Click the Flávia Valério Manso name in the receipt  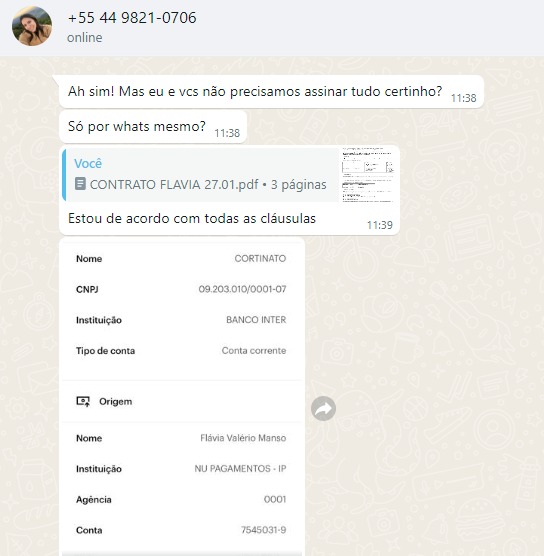point(243,438)
